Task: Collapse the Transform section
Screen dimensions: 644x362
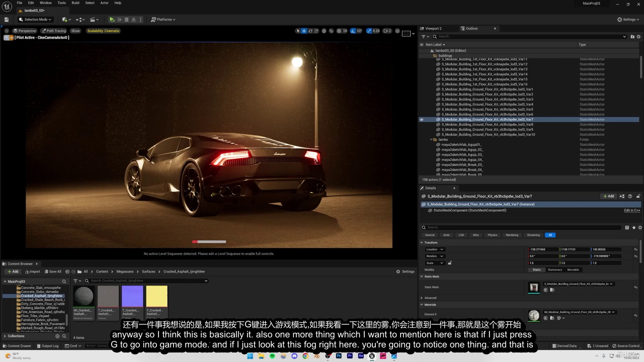Action: [x=422, y=242]
